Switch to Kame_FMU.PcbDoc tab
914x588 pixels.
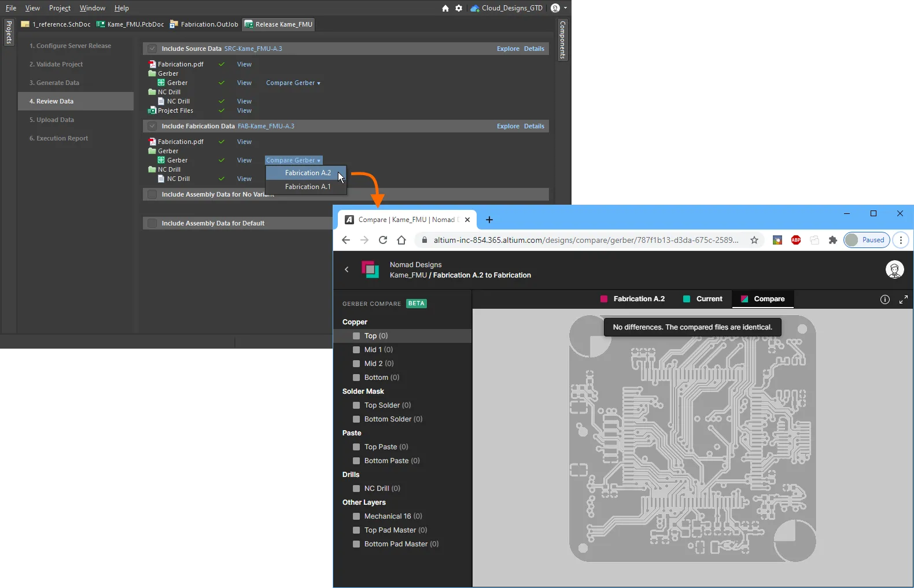point(130,24)
